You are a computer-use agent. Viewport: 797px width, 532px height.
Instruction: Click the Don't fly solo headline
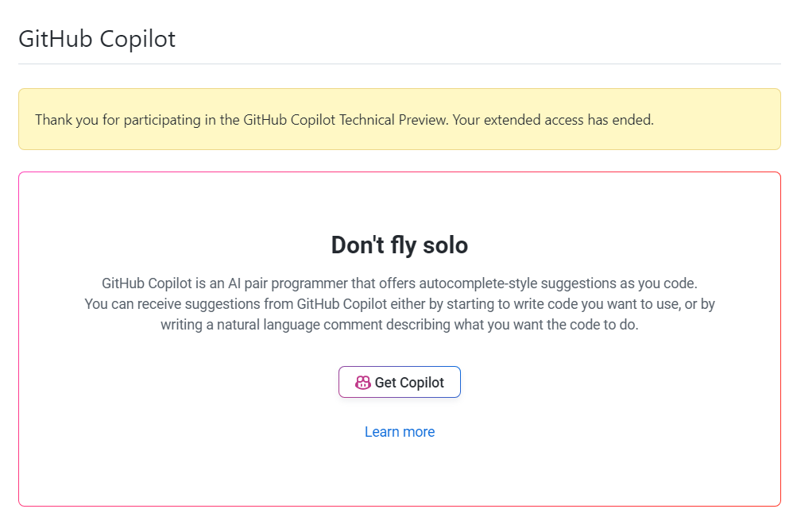tap(399, 245)
